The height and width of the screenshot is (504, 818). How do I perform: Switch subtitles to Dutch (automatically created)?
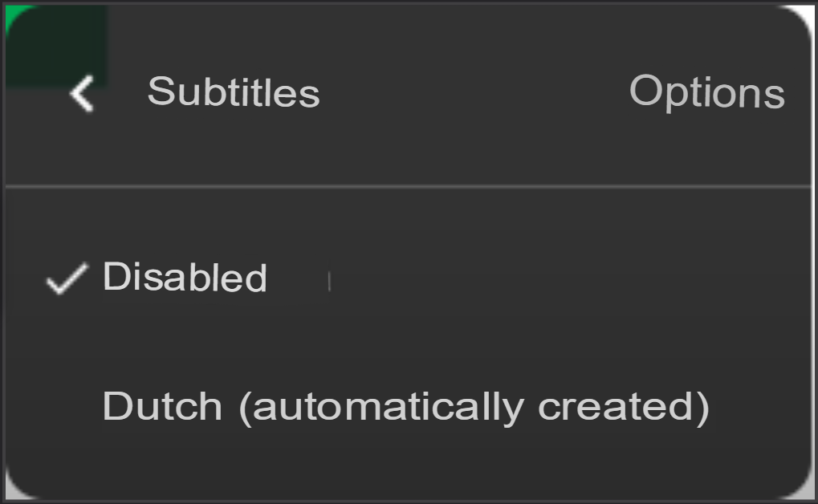pyautogui.click(x=405, y=406)
